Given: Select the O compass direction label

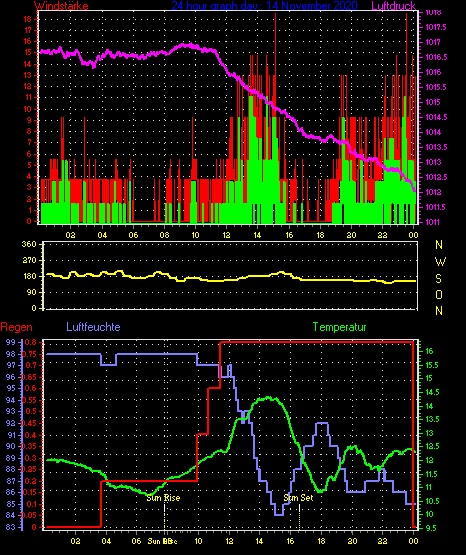Looking at the screenshot, I should (439, 294).
